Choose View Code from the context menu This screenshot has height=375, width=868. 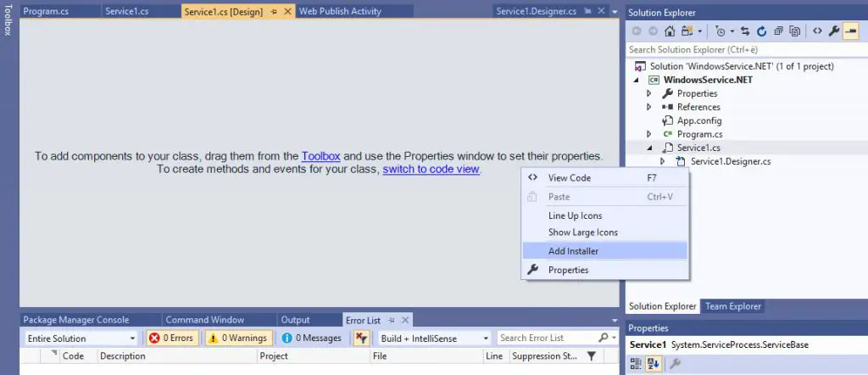tap(604, 178)
